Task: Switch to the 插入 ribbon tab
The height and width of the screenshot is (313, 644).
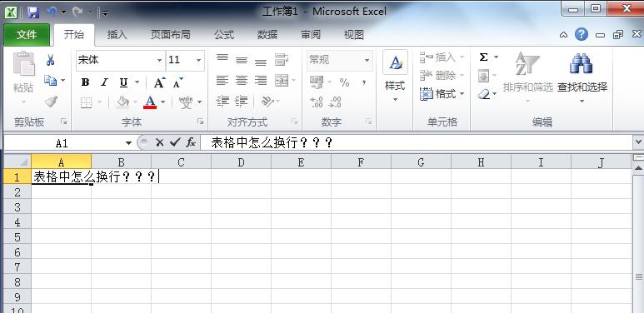Action: click(x=117, y=35)
